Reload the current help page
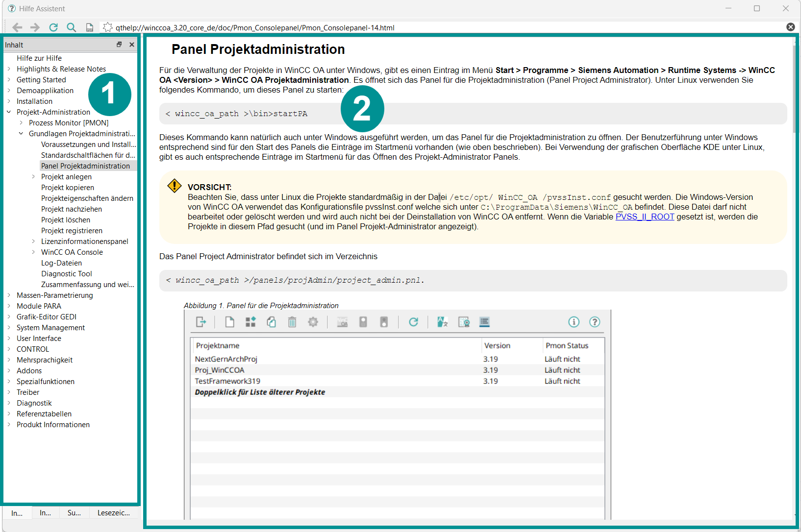 click(x=53, y=27)
